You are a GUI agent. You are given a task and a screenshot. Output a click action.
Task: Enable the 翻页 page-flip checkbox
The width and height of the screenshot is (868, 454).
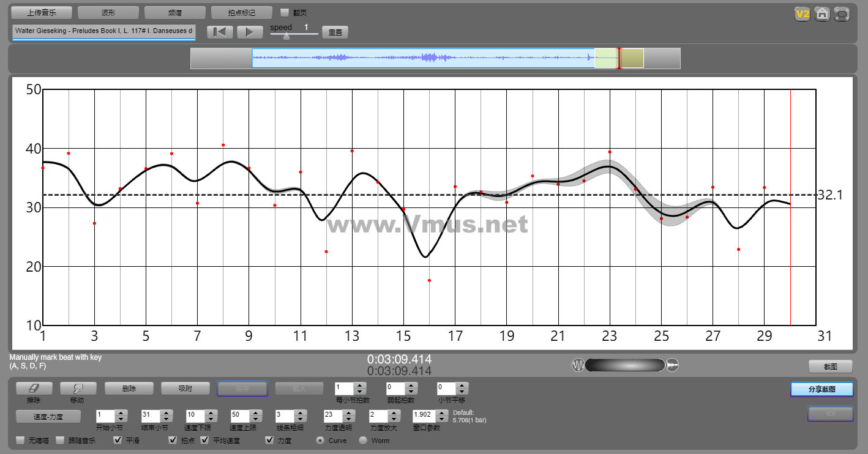click(285, 12)
